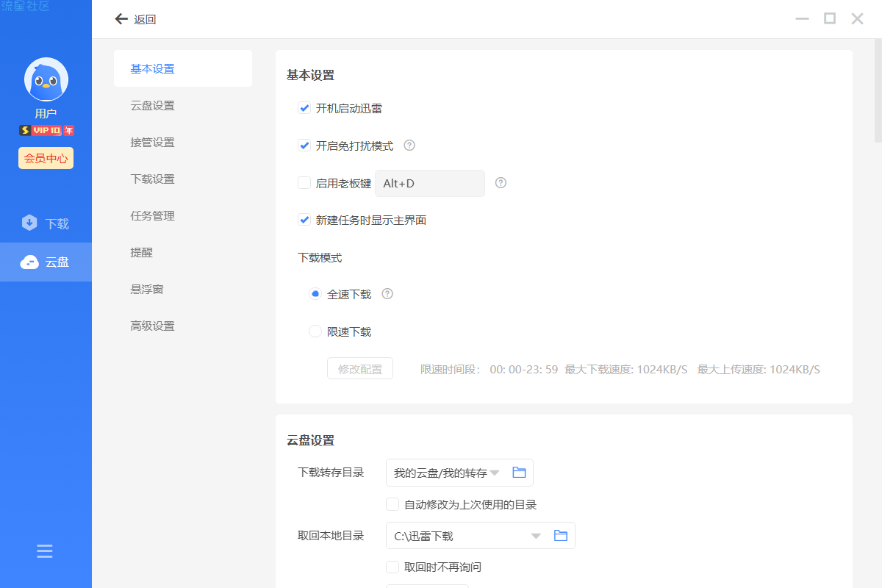The image size is (882, 588).
Task: Open the hamburger menu at sidebar bottom
Action: point(45,551)
